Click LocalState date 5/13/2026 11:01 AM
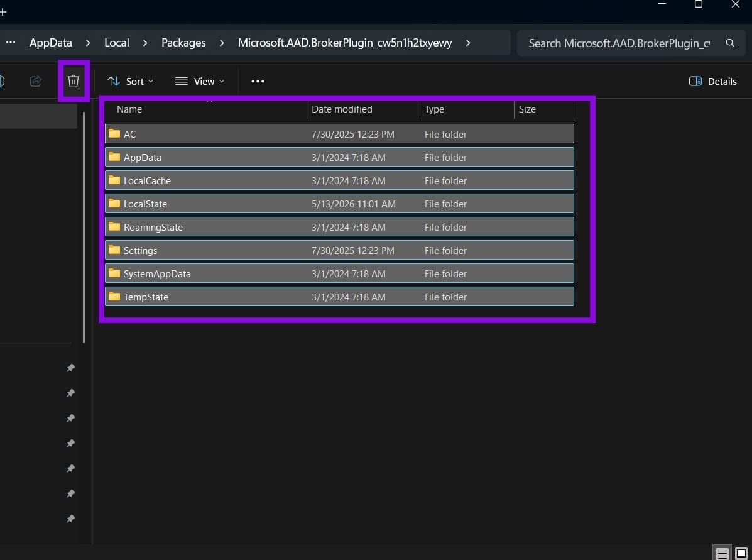 pyautogui.click(x=354, y=204)
